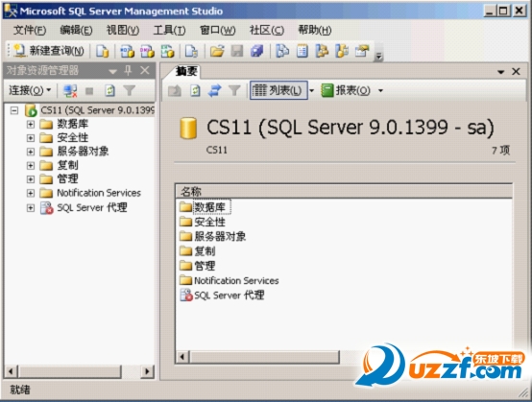Select CS11 server in Object Explorer tree
The width and height of the screenshot is (532, 402).
[x=97, y=110]
